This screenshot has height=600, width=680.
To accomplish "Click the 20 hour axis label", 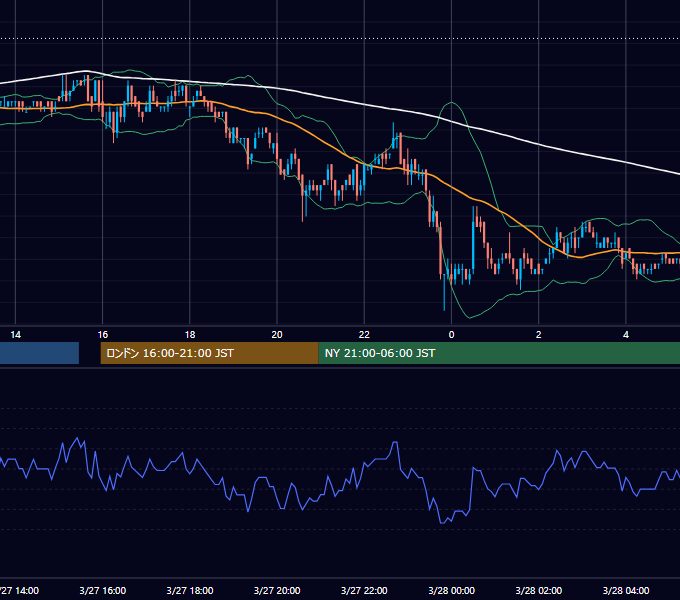I will tap(277, 335).
